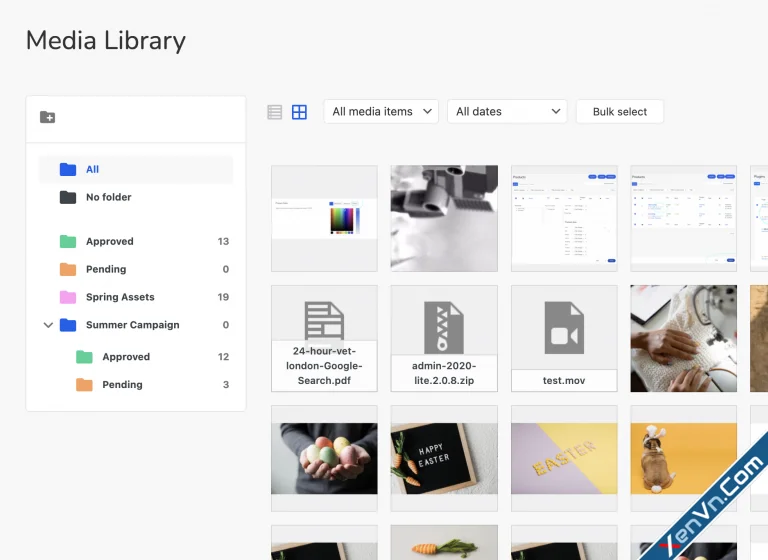
Task: Switch to list view
Action: click(x=275, y=112)
